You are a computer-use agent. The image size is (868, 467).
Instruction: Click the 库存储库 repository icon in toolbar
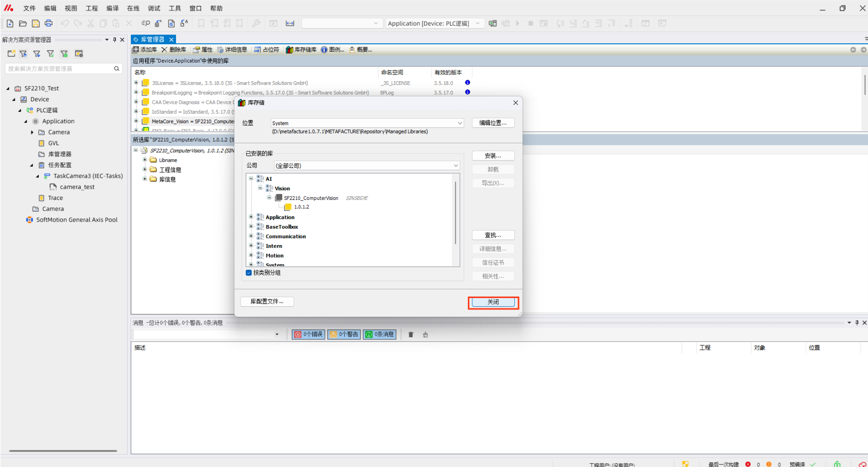tap(289, 50)
